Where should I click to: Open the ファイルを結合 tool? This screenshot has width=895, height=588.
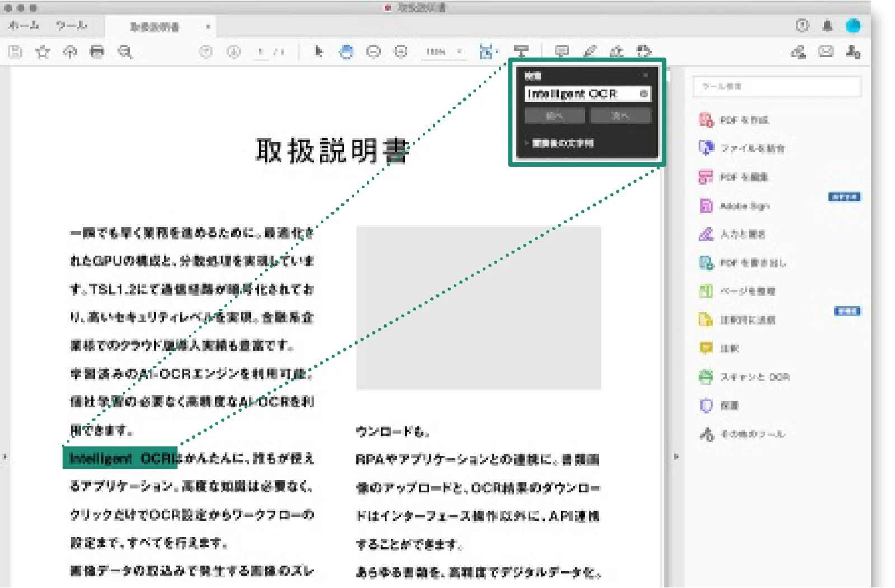(742, 148)
